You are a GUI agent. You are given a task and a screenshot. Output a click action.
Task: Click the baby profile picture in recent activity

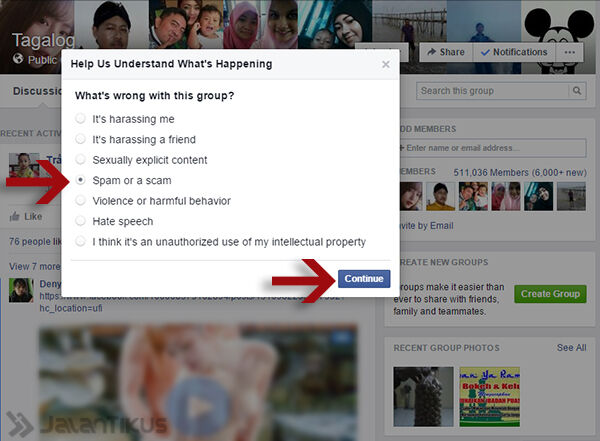click(x=24, y=165)
